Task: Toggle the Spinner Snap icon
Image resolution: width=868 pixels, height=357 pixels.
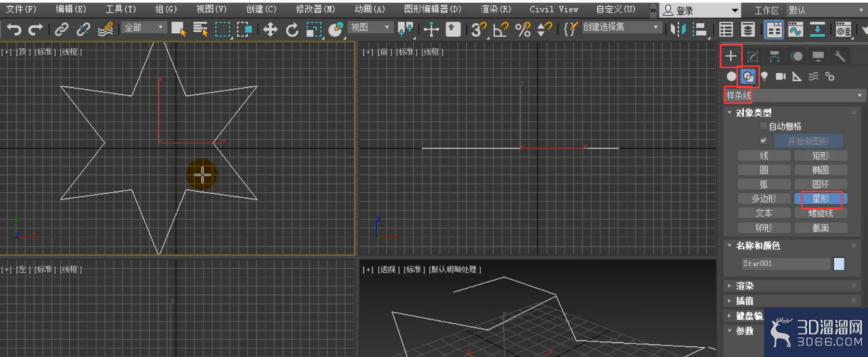Action: [x=544, y=30]
